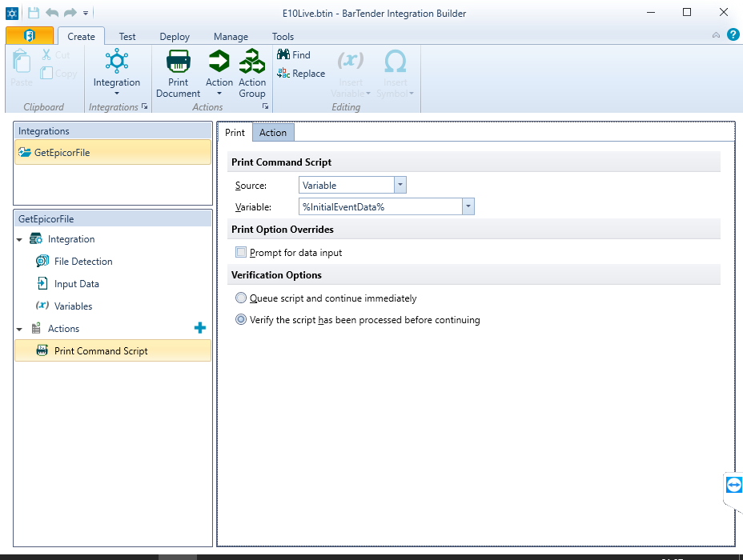Open Integrations group dialog launcher

coord(145,106)
